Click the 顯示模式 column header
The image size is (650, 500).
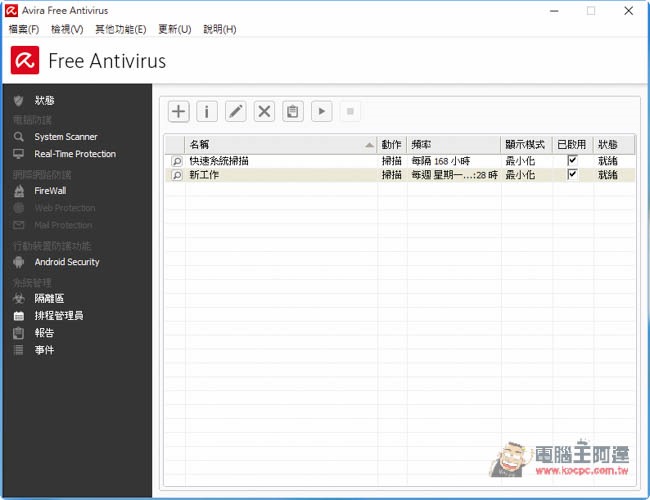[526, 144]
